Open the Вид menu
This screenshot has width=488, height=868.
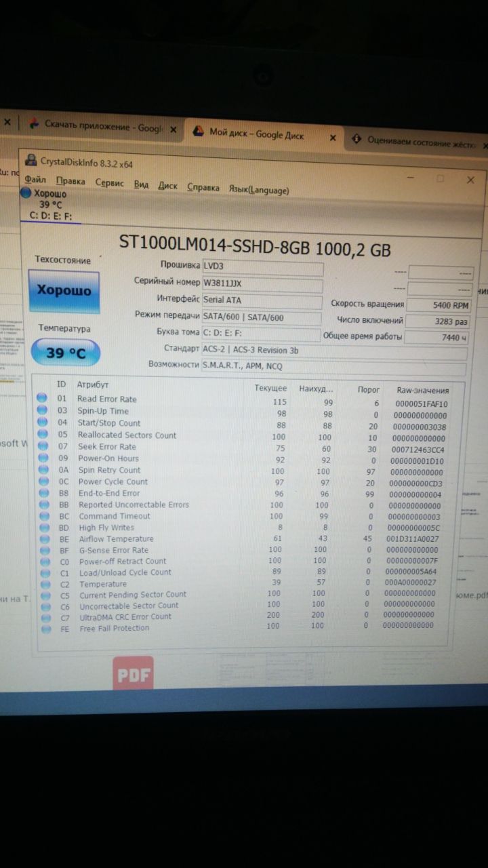pyautogui.click(x=141, y=184)
